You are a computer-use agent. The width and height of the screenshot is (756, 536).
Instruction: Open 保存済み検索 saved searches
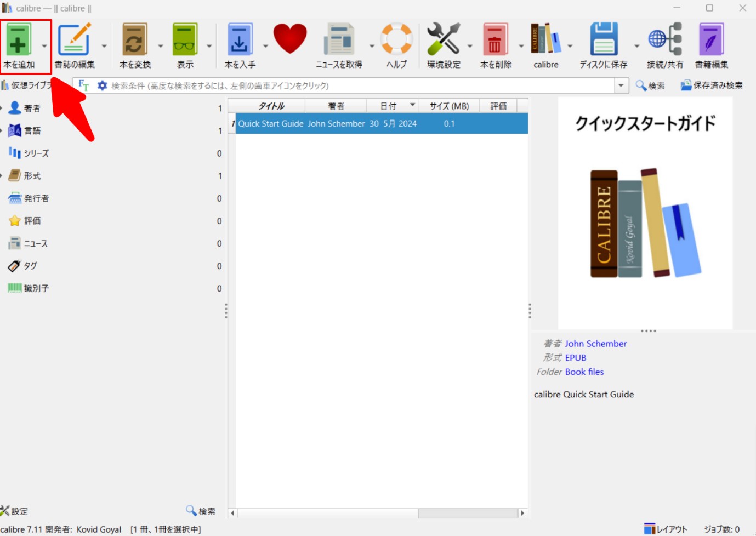coord(712,85)
